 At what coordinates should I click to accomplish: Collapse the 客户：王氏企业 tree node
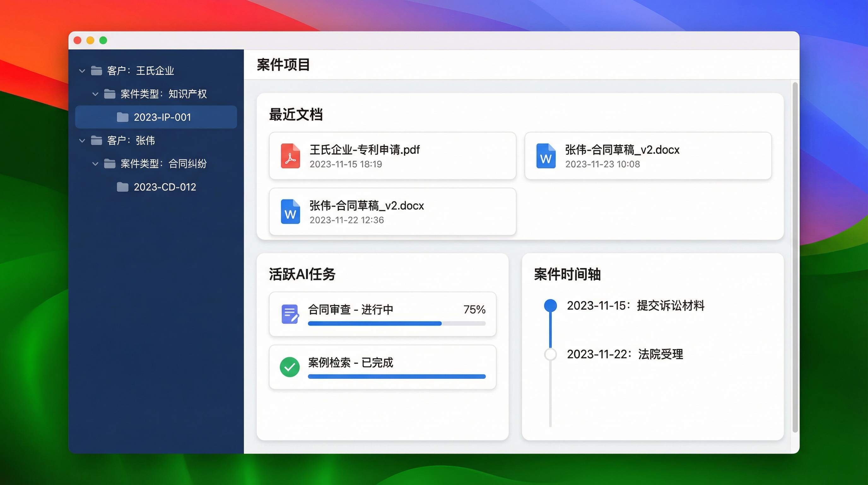pyautogui.click(x=82, y=71)
